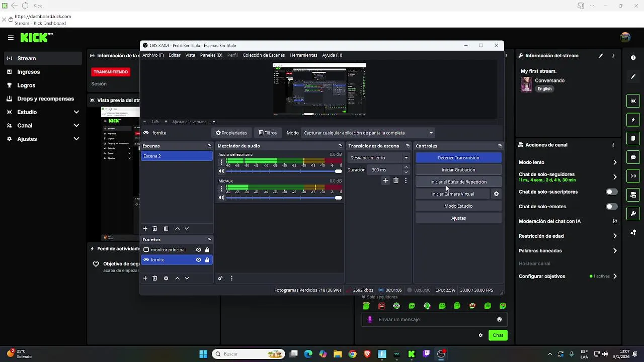Open preview zoom Ajustar a la ventana dropdown
Screen dimensions: 644x362
pyautogui.click(x=193, y=122)
